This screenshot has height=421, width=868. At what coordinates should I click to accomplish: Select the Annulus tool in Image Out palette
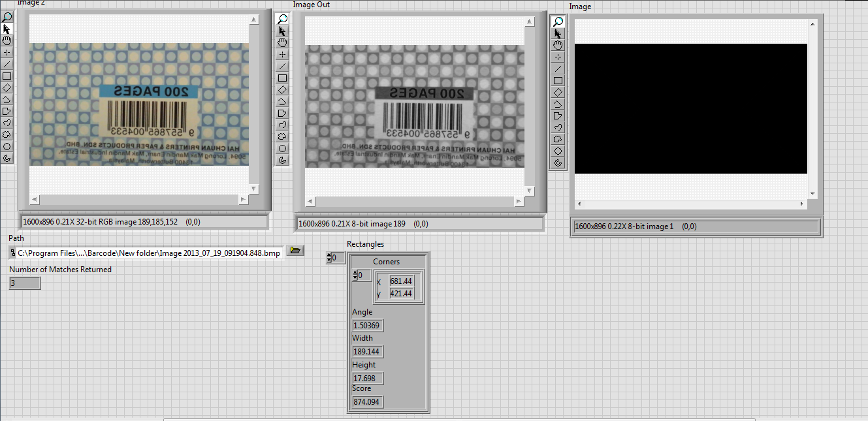(282, 160)
